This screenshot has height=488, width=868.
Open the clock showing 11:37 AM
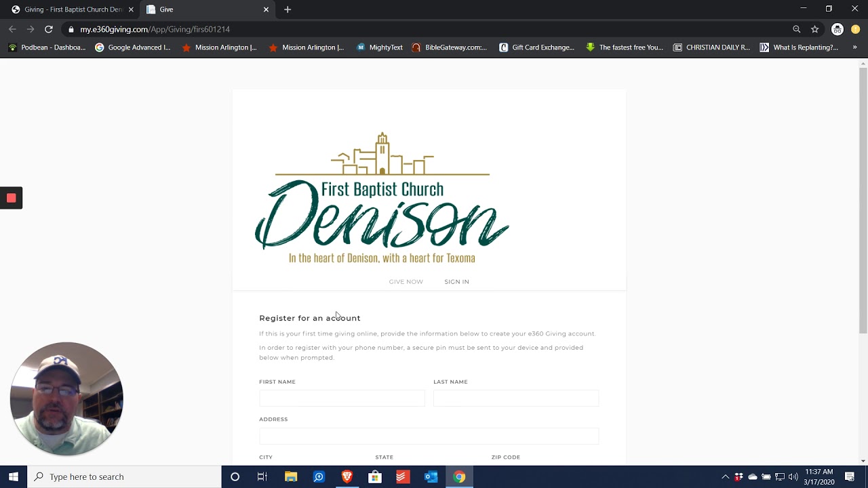[x=819, y=476]
